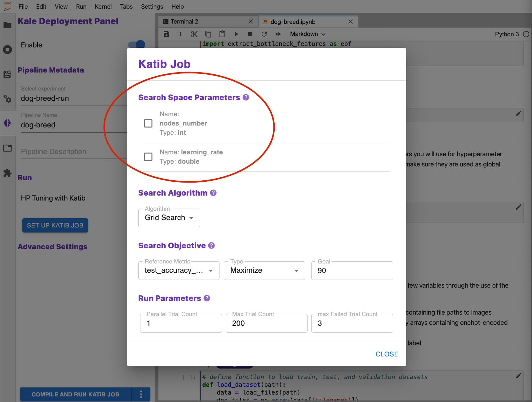Click the Pipeline Description field
The height and width of the screenshot is (402, 532).
[x=74, y=152]
